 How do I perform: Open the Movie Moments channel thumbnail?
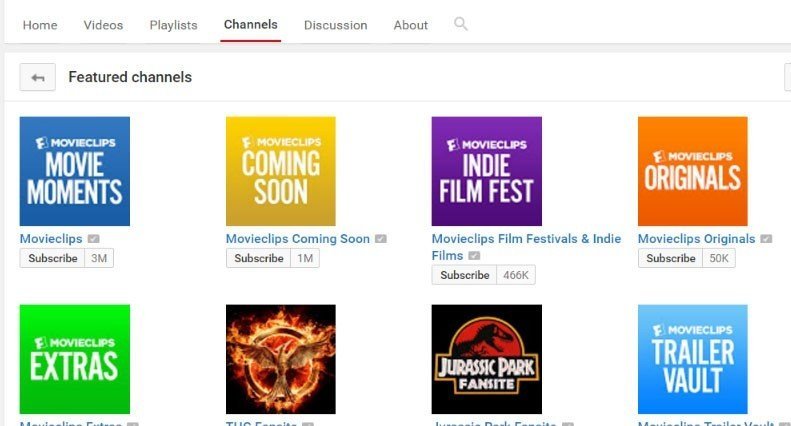[x=75, y=171]
